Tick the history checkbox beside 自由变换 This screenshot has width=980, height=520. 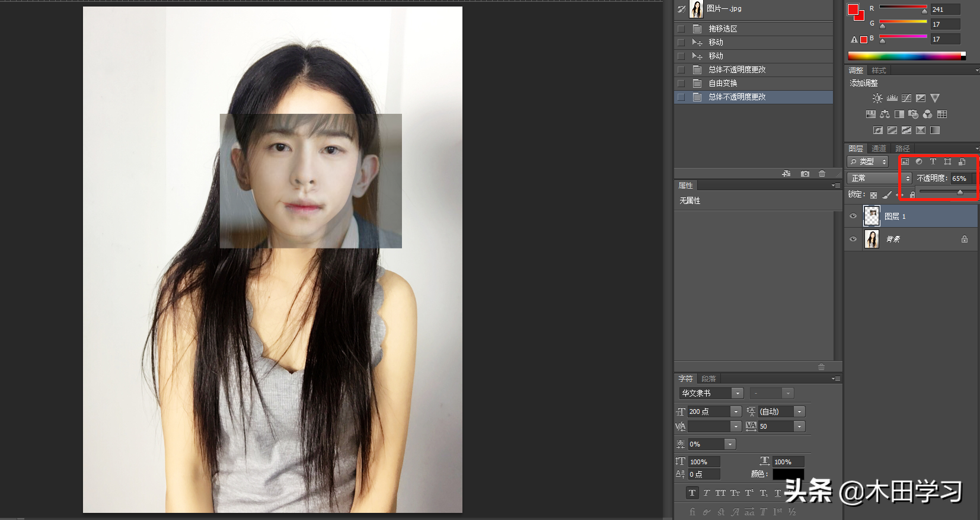(x=681, y=84)
